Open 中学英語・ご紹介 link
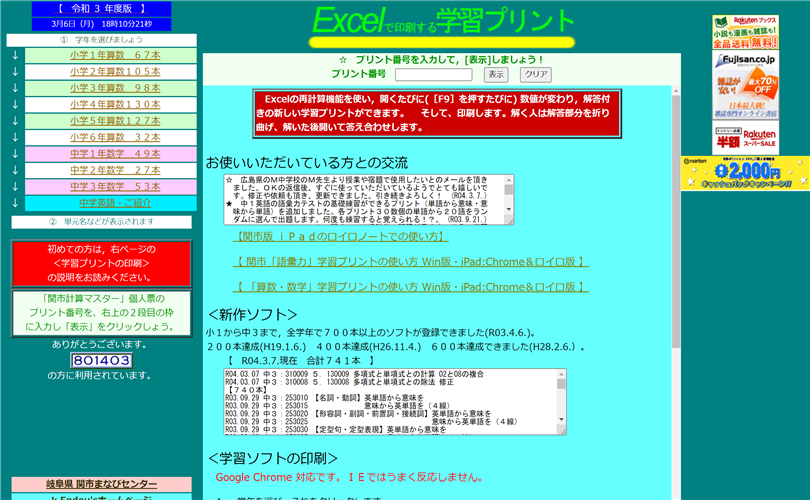810x500 pixels. click(115, 203)
